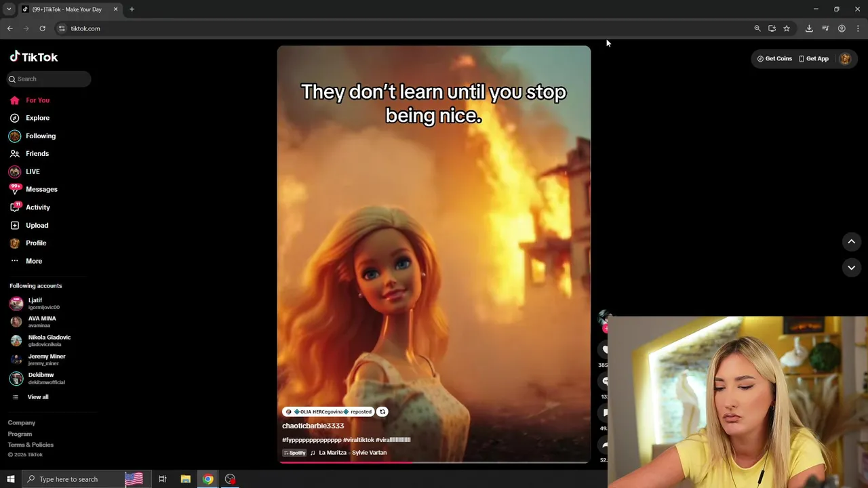Click the compass icon beside Explore

(x=14, y=118)
